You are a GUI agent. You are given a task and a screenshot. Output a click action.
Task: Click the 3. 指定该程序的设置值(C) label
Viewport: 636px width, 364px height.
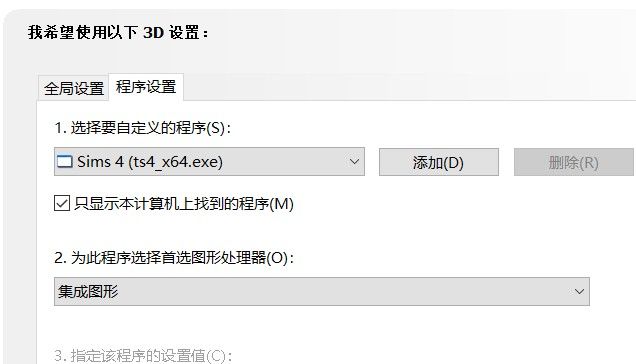[143, 356]
